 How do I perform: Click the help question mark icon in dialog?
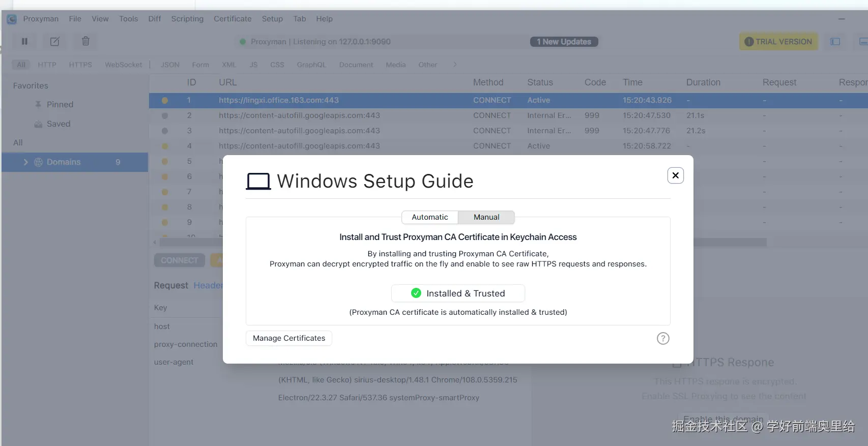point(663,339)
